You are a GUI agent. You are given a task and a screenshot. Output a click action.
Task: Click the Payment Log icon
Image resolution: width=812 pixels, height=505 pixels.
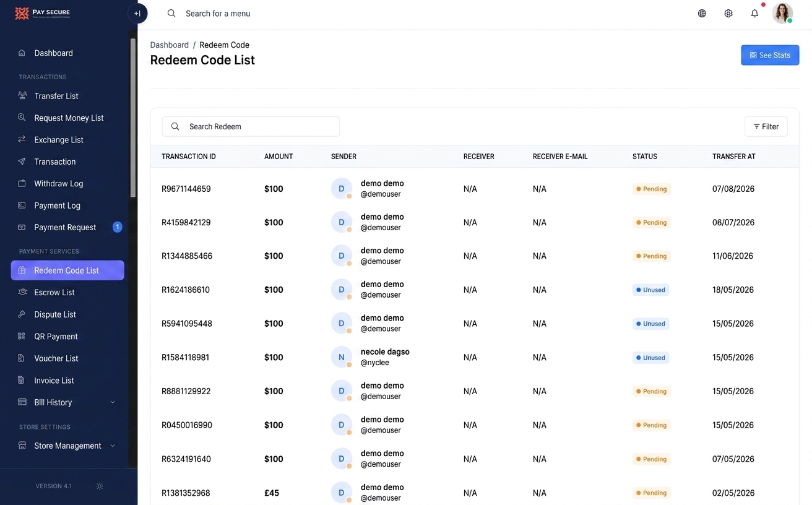point(22,205)
